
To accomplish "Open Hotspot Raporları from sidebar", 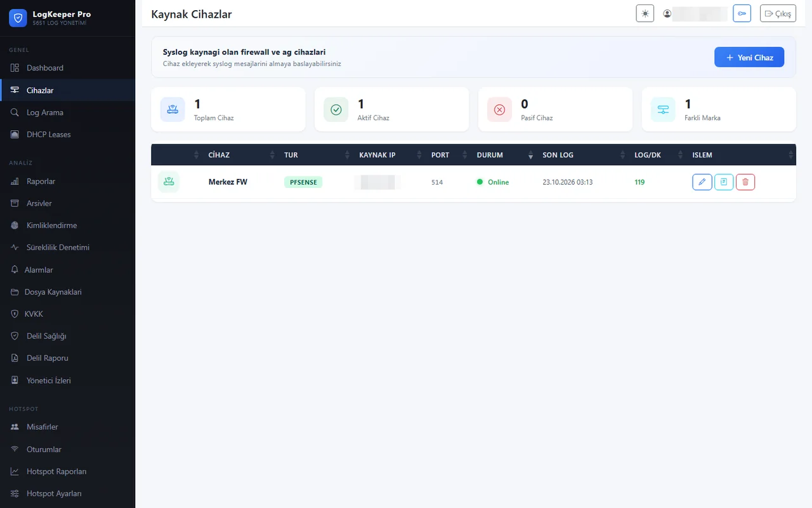I will (x=67, y=472).
